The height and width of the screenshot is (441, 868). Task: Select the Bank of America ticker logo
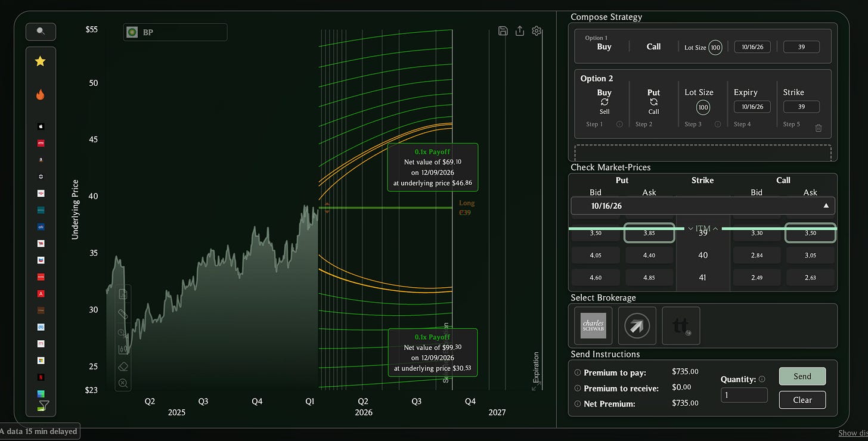41,194
